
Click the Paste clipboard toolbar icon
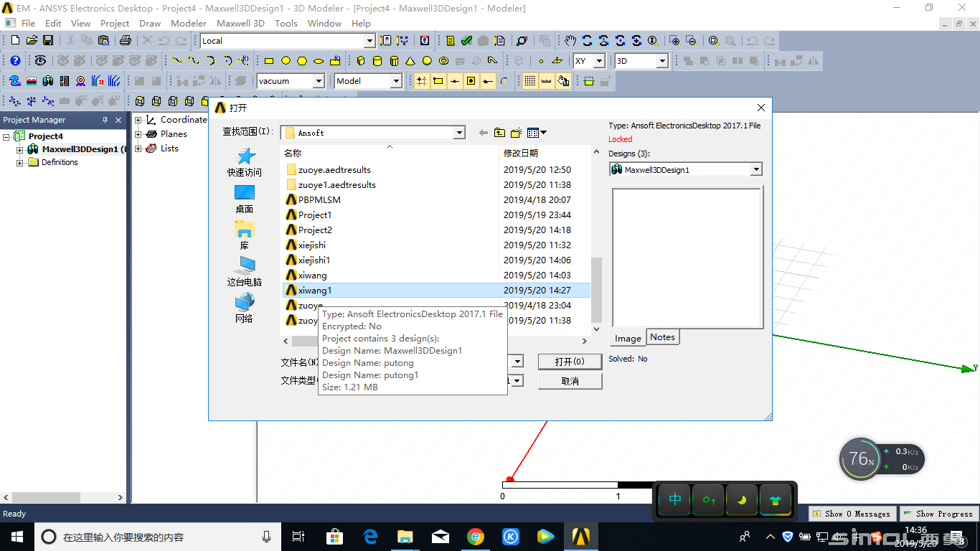[x=103, y=41]
